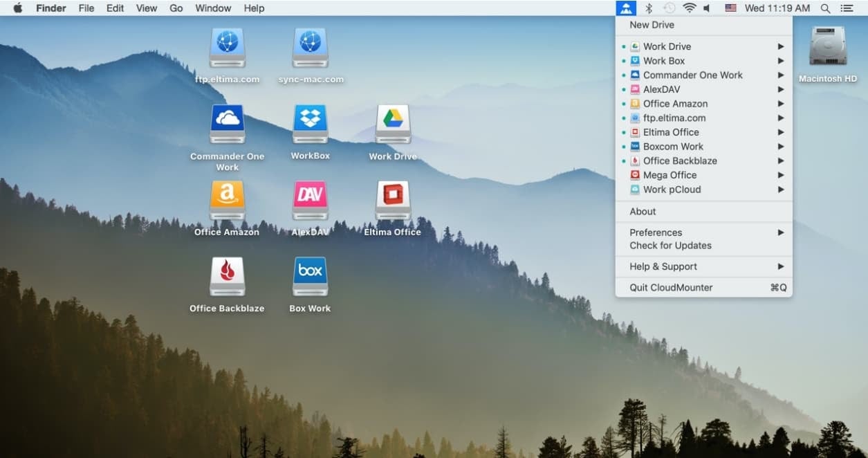Select the Eltima Office desktop drive icon
The height and width of the screenshot is (458, 868).
click(394, 200)
